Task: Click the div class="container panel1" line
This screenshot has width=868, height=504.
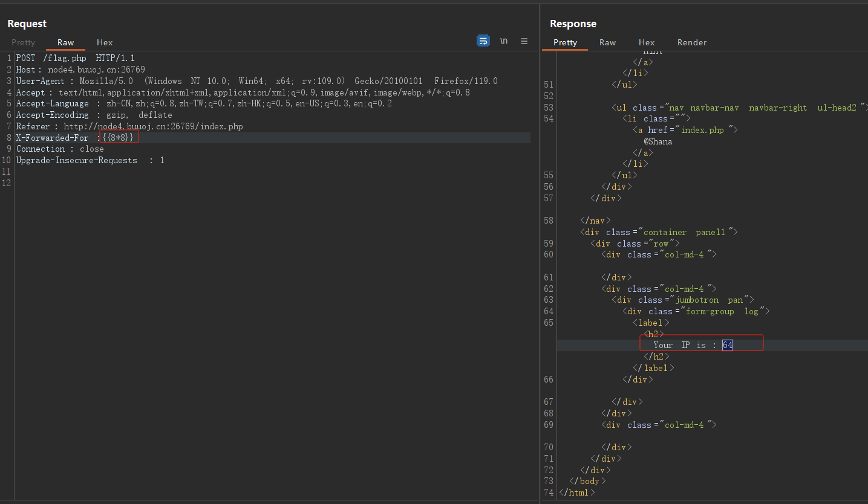Action: 659,232
